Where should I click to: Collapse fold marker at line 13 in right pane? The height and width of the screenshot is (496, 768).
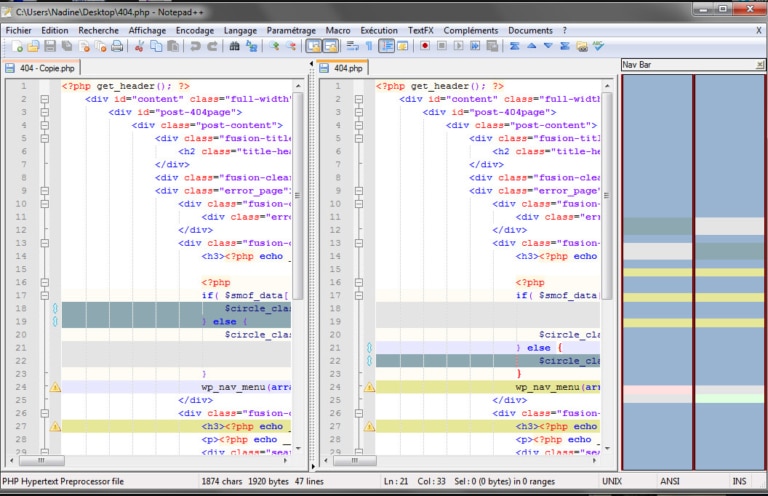359,242
